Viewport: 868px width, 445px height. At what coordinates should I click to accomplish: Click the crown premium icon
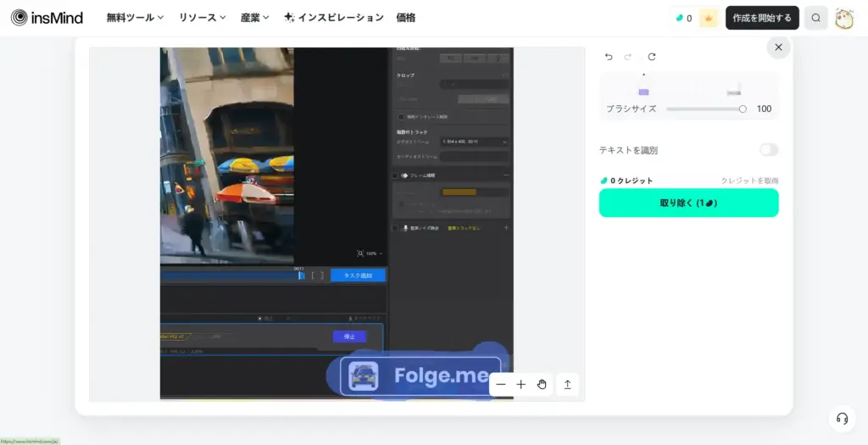pos(709,18)
